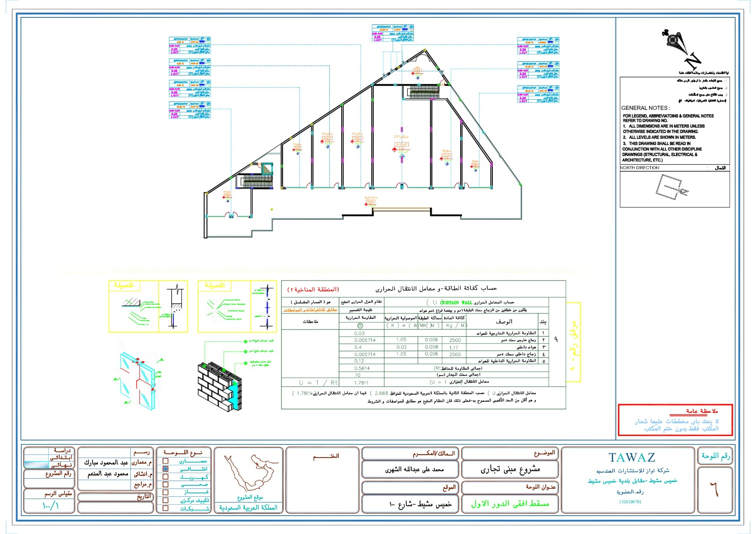The height and width of the screenshot is (534, 756).
Task: Click the air density value 1.17
Action: point(454,348)
